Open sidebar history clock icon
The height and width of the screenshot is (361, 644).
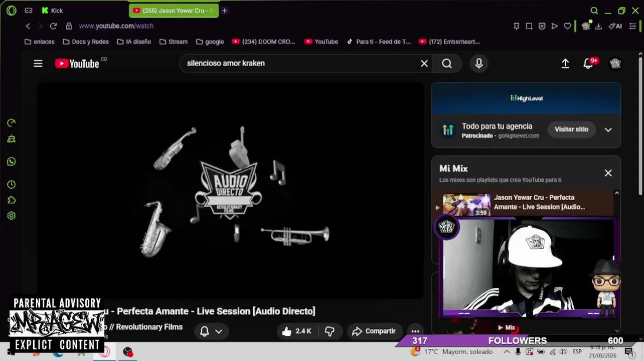click(11, 185)
